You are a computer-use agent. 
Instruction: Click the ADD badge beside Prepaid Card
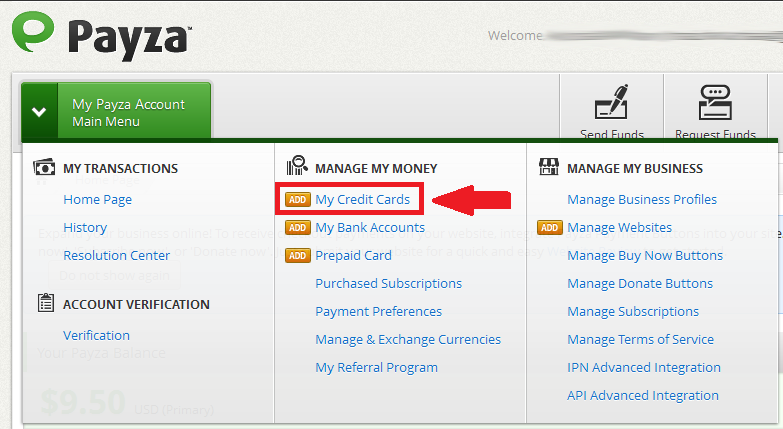pos(298,256)
